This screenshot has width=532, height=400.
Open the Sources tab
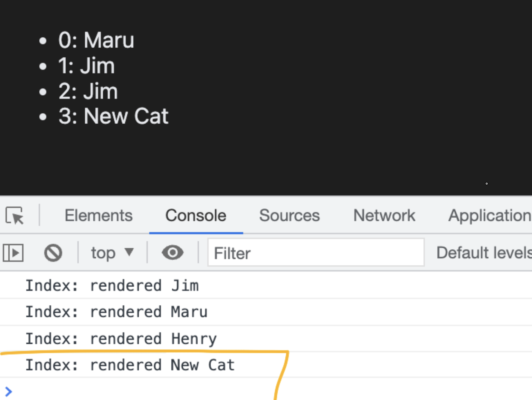point(289,216)
